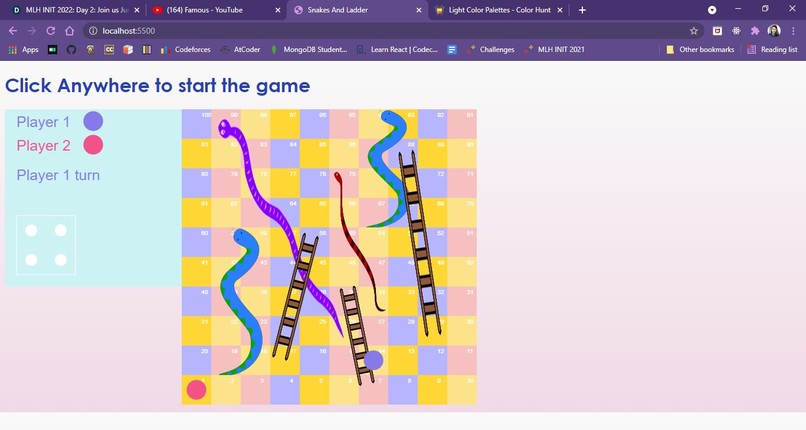Open the orange cube bookmark icon
This screenshot has width=806, height=430.
tap(127, 50)
